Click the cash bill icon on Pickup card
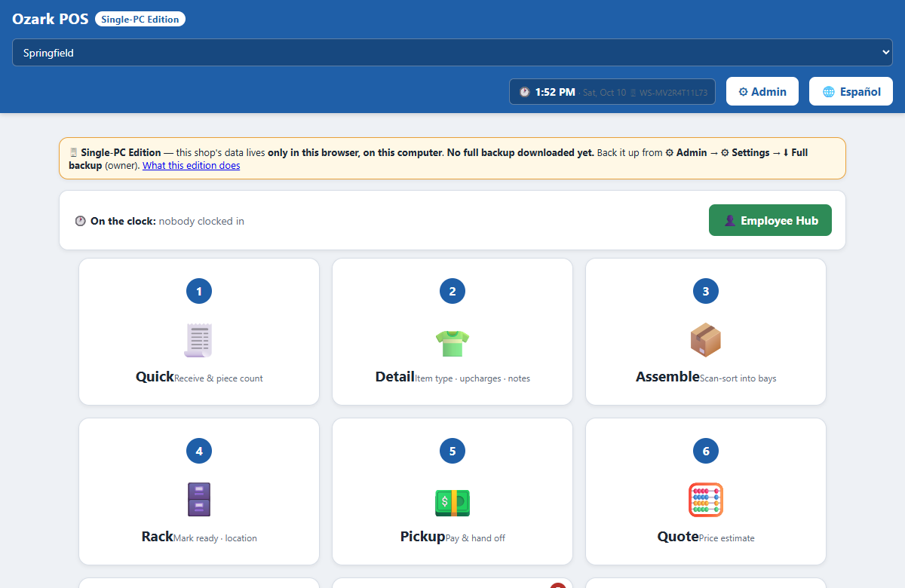Viewport: 905px width, 588px height. pyautogui.click(x=452, y=502)
